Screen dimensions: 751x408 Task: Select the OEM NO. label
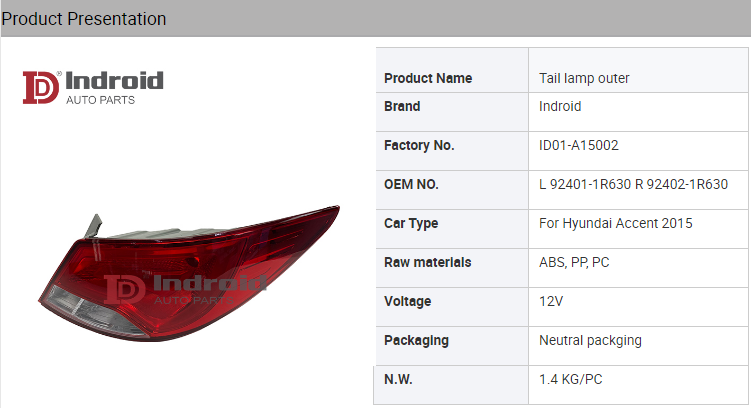click(x=411, y=184)
